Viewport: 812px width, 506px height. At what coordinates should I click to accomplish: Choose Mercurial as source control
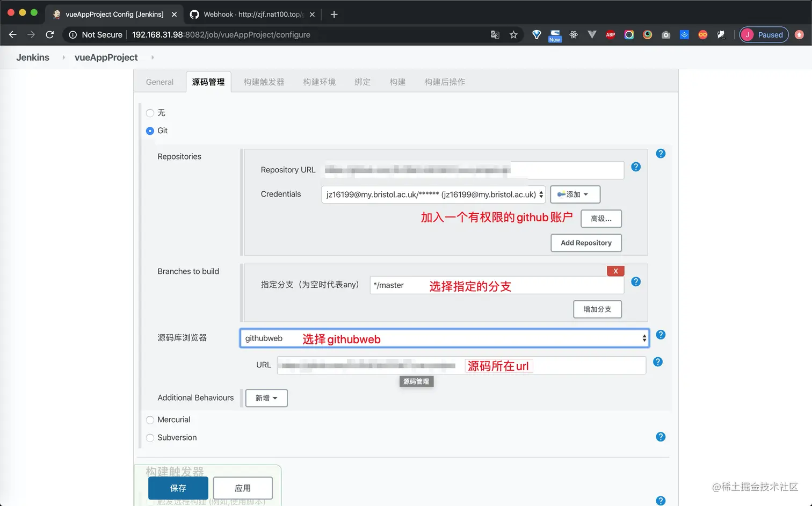pyautogui.click(x=150, y=420)
